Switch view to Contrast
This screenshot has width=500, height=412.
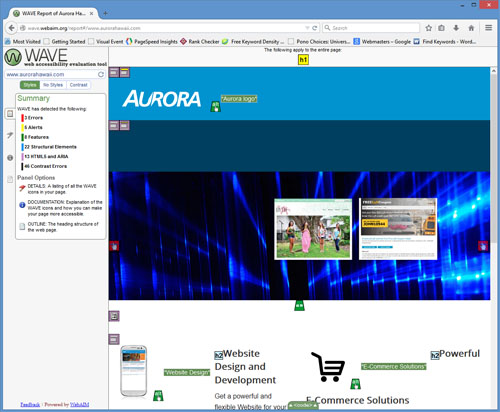click(78, 85)
